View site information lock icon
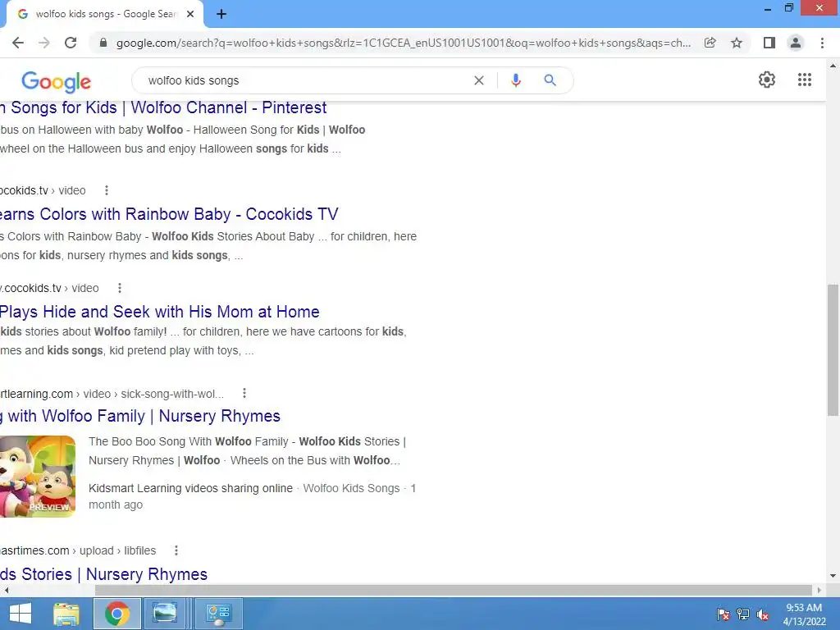 103,43
